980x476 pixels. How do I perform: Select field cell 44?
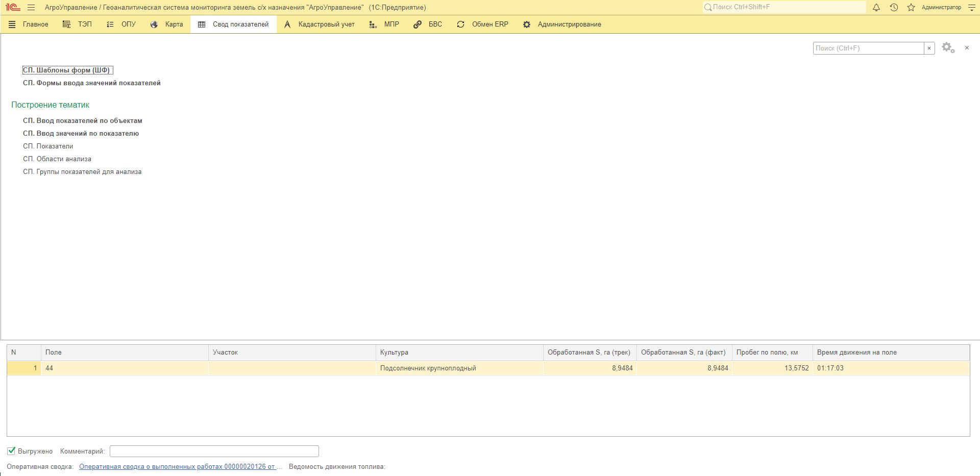[x=125, y=368]
